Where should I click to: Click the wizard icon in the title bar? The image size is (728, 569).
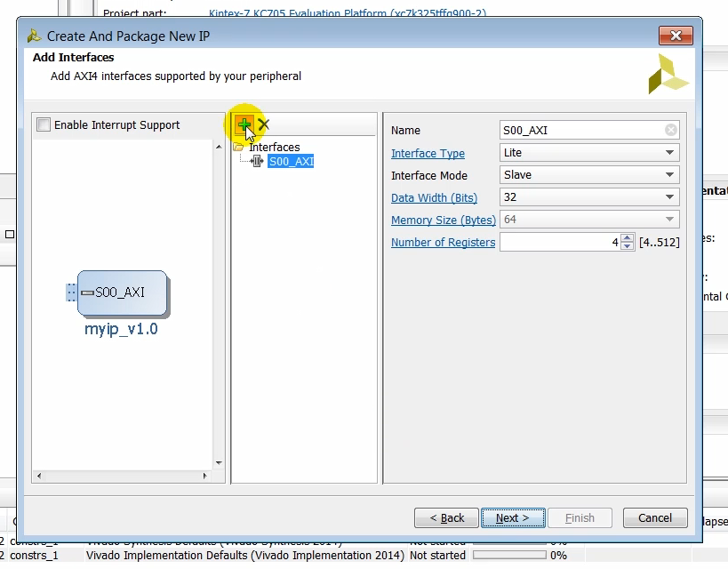tap(34, 36)
